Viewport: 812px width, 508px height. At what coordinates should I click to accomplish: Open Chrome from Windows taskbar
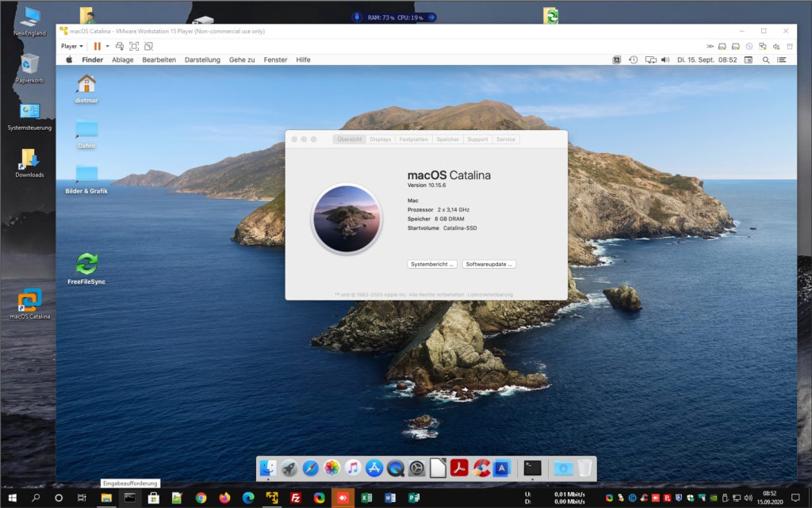tap(201, 498)
